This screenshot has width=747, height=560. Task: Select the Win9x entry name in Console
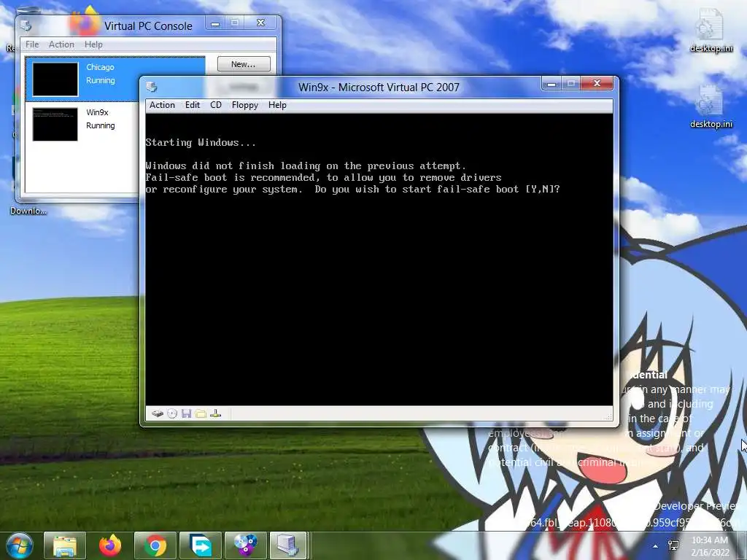(97, 112)
